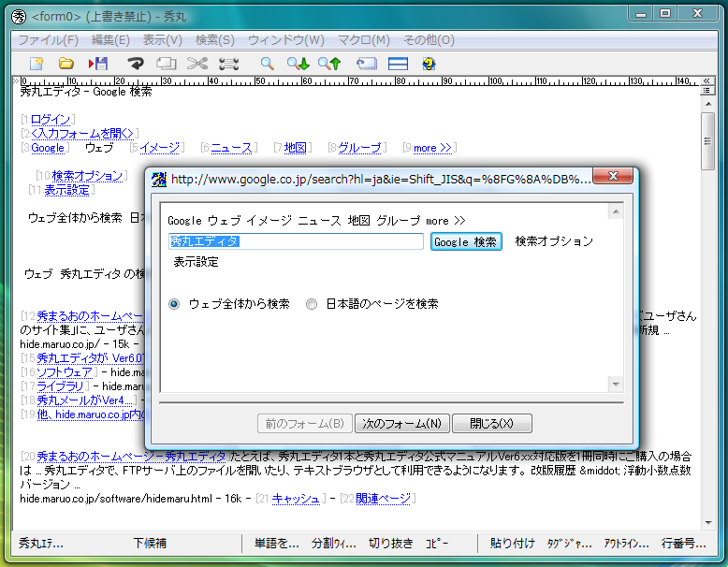Create a new file with toolbar icon
Viewport: 728px width, 567px height.
point(36,63)
